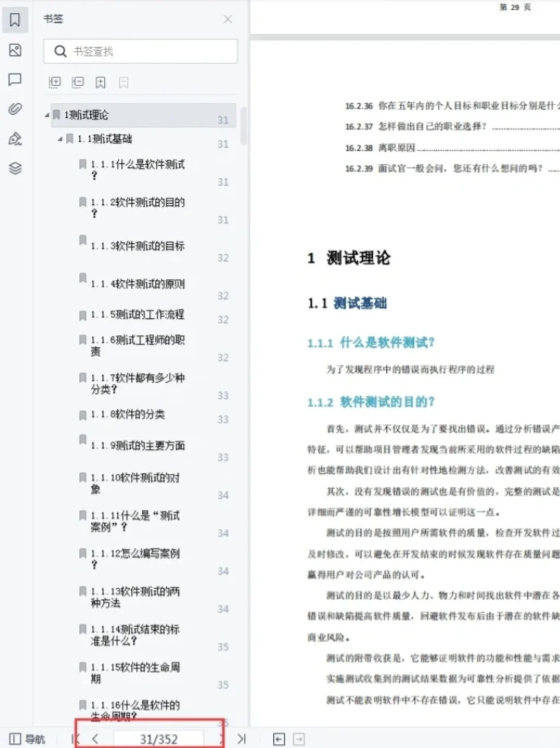
Task: Click the remove bookmark icon
Action: [123, 82]
